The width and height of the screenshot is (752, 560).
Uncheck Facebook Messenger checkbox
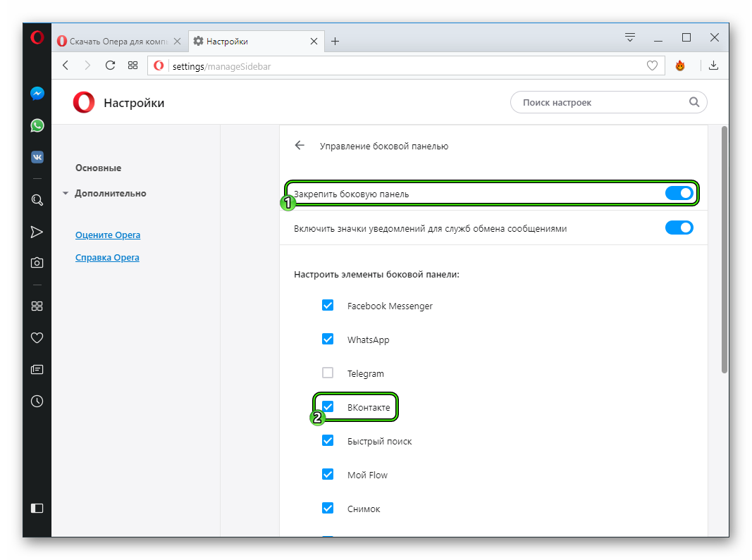click(328, 306)
